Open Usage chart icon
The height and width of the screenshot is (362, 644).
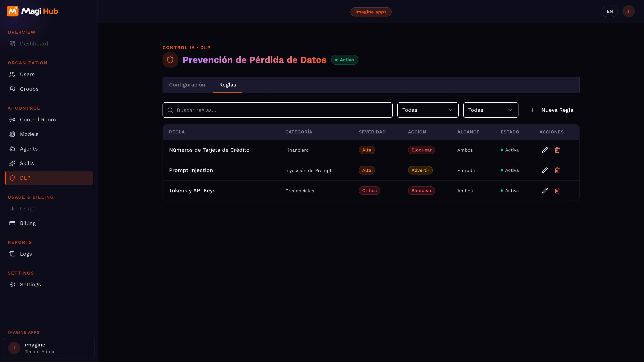click(12, 208)
